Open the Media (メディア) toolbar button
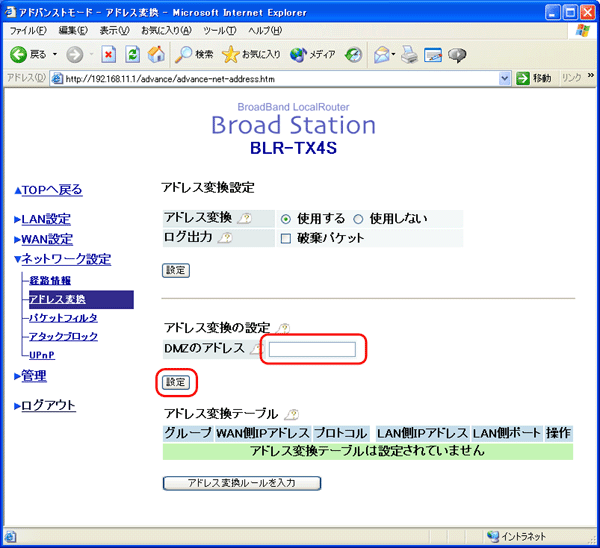Viewport: 600px width, 548px height. point(298,55)
